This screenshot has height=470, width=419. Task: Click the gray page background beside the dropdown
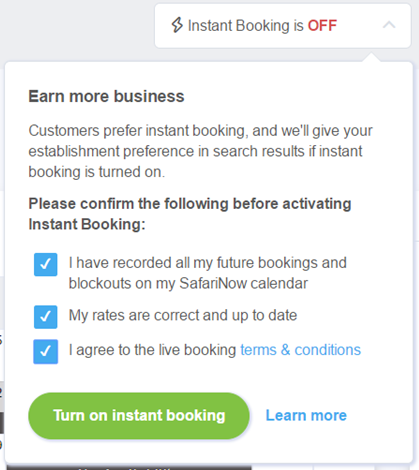[x=77, y=30]
